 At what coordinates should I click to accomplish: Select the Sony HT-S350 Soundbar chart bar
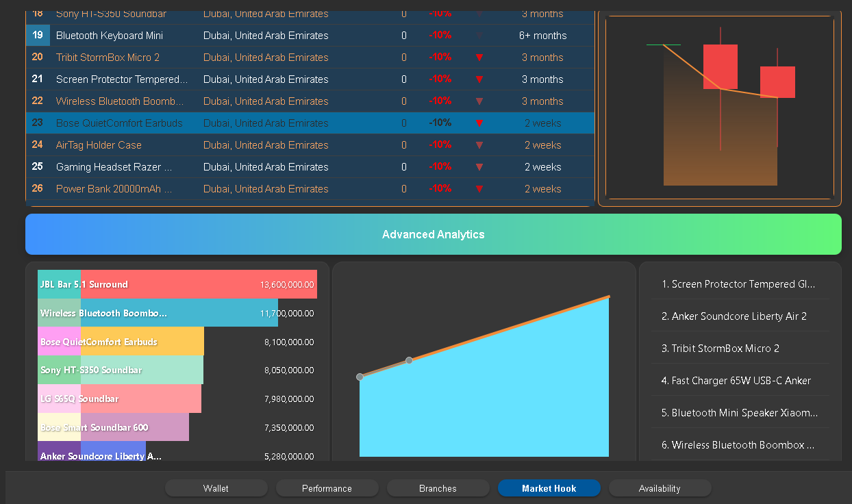[x=121, y=370]
